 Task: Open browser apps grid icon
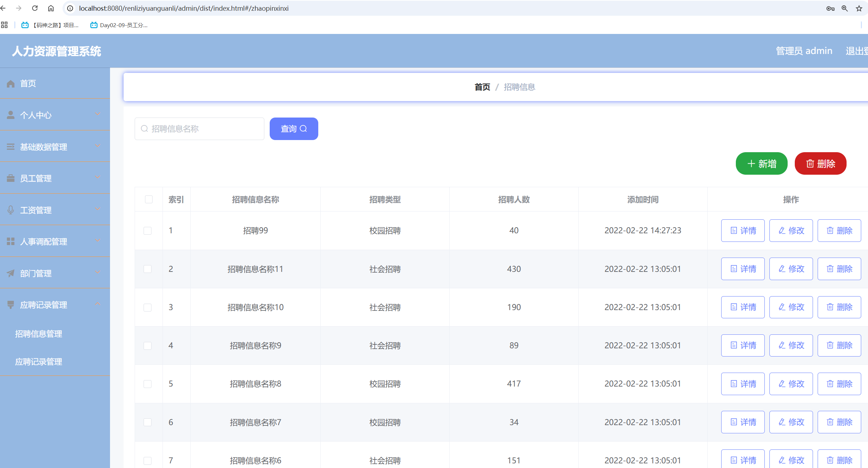[4, 25]
